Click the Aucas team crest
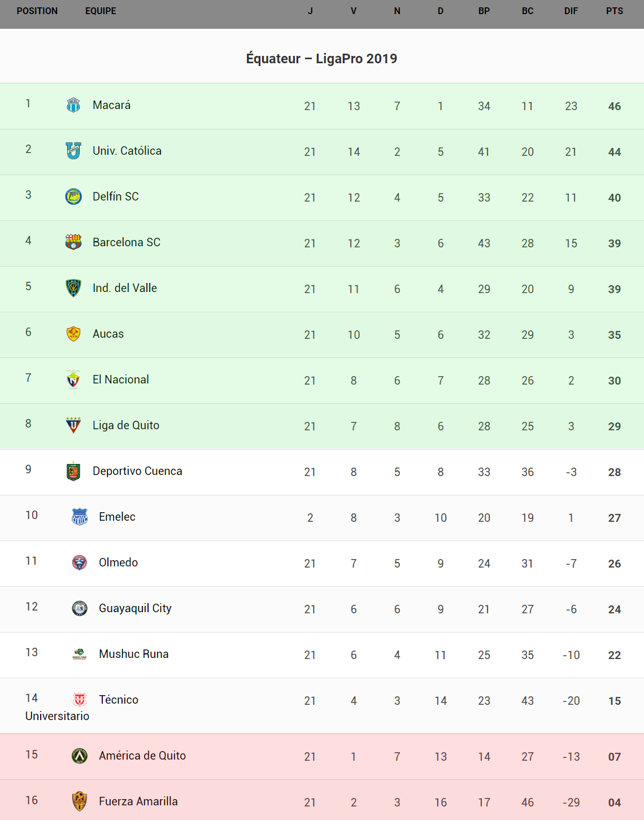 point(73,334)
